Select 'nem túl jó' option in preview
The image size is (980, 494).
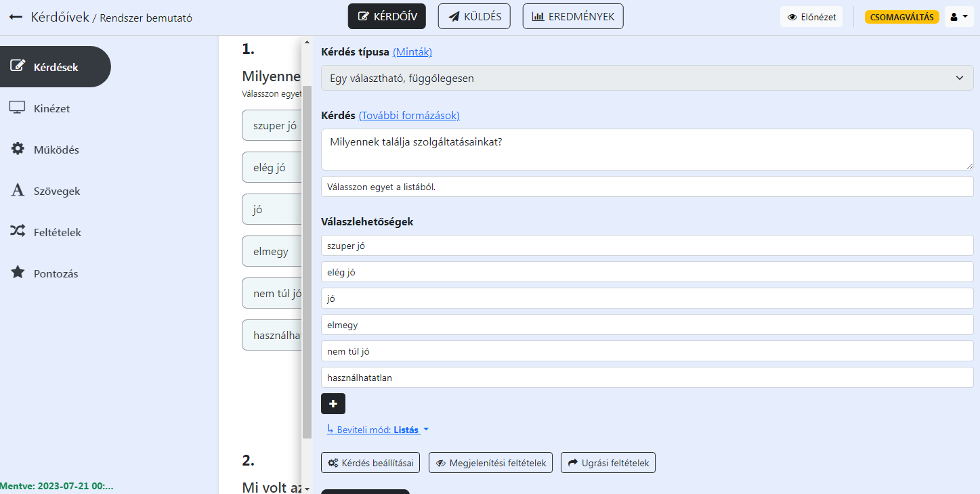point(272,293)
